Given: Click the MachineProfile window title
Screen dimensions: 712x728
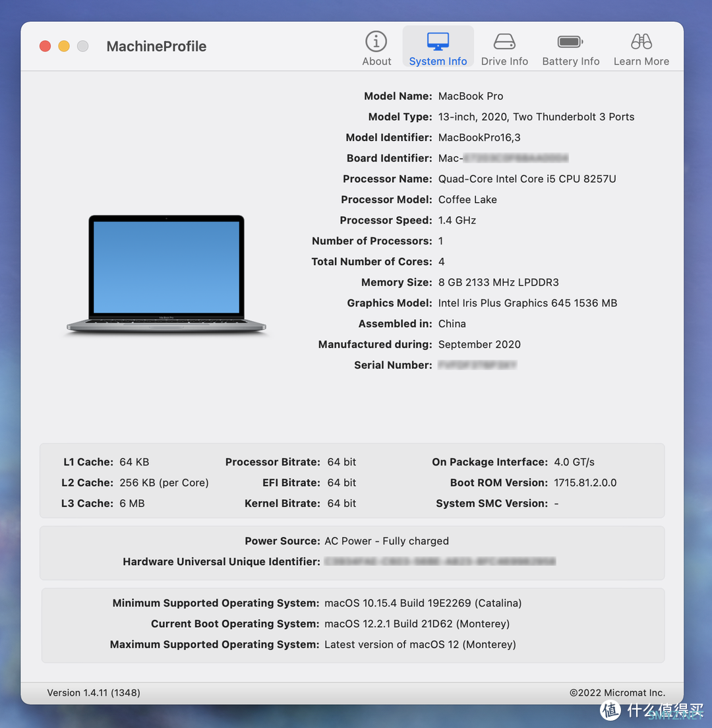Looking at the screenshot, I should click(x=156, y=46).
